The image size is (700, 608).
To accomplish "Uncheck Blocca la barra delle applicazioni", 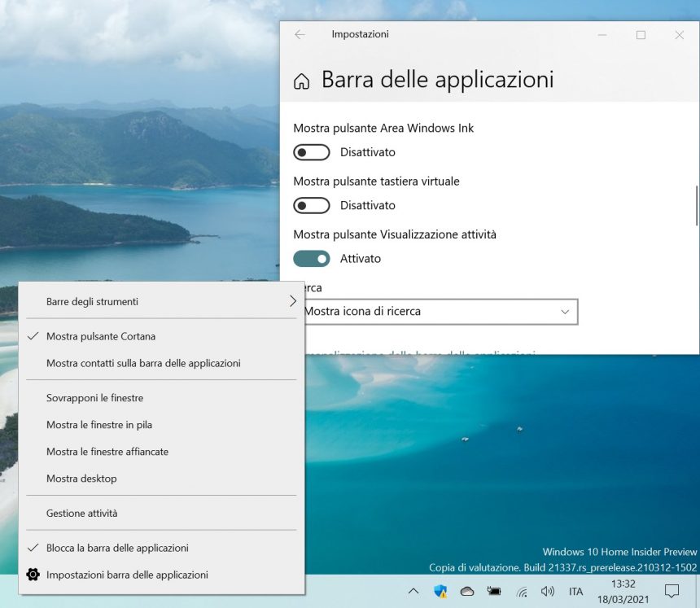I will [x=162, y=548].
